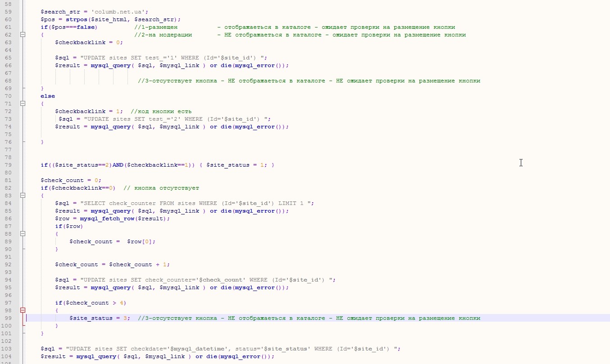Image resolution: width=610 pixels, height=364 pixels.
Task: Click the '//1-размещен' comment
Action: (x=156, y=27)
